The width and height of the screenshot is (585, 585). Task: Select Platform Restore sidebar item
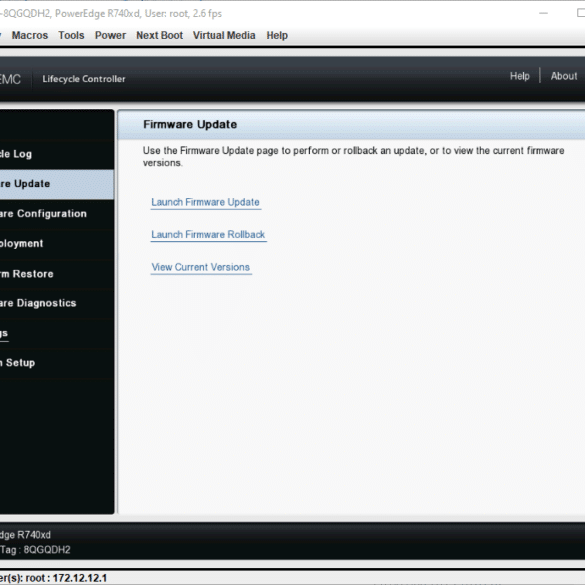click(x=57, y=274)
